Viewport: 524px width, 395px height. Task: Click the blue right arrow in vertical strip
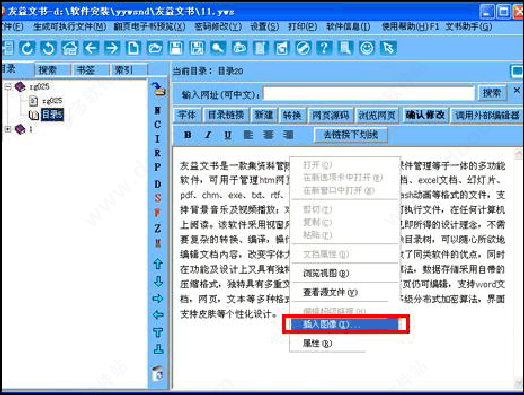(158, 298)
